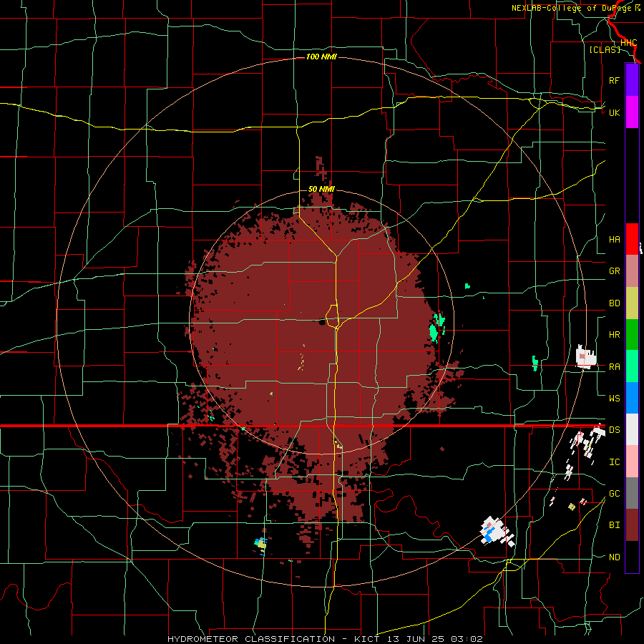This screenshot has height=644, width=644.
Task: Click the BD yellow legend swatch
Action: (x=632, y=303)
